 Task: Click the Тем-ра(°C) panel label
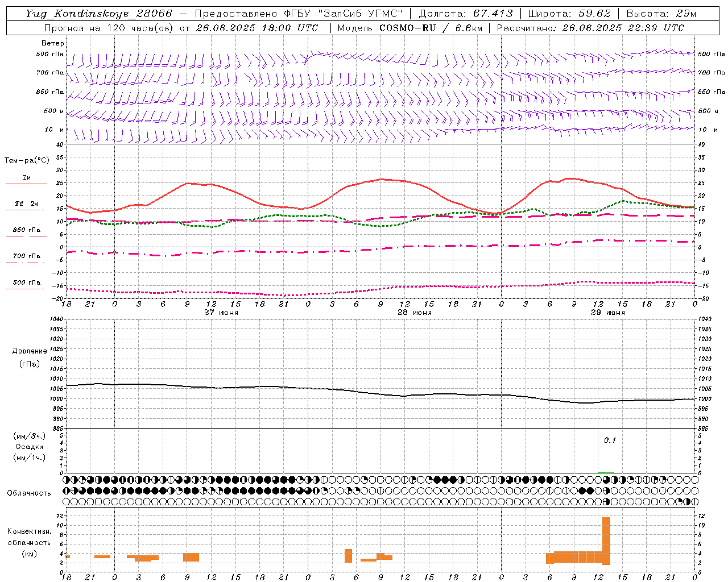pyautogui.click(x=27, y=161)
